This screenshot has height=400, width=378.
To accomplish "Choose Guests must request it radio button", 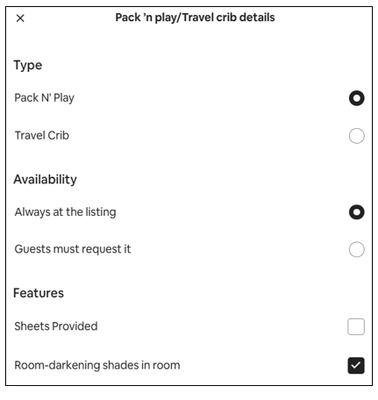I will 356,249.
